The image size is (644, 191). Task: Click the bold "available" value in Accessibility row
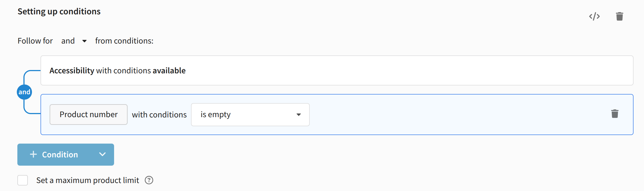169,71
